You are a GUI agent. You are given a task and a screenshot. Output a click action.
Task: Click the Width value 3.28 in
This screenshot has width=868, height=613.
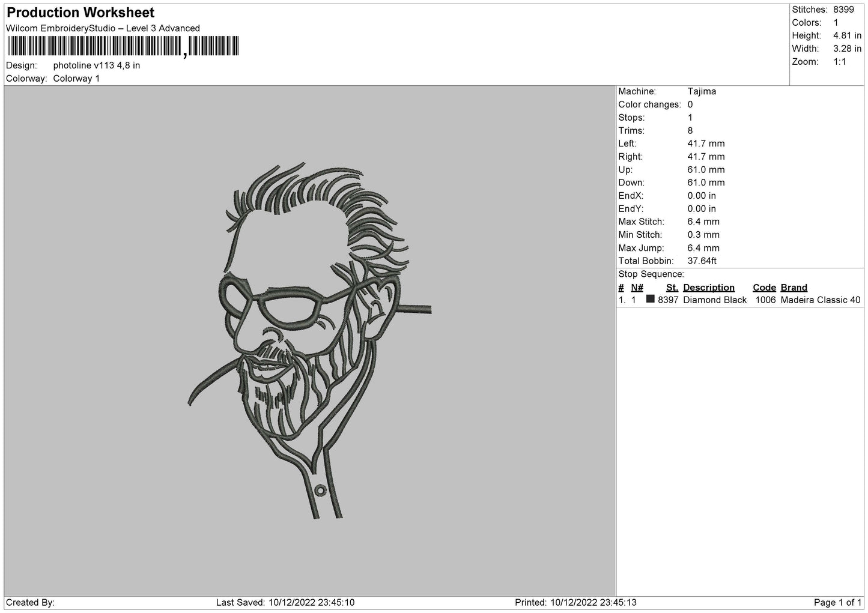click(847, 49)
